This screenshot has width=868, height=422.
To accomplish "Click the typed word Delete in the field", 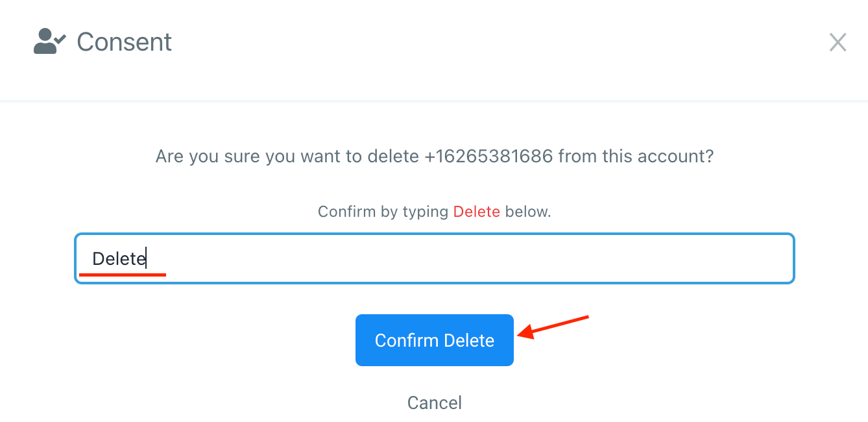I will click(118, 259).
